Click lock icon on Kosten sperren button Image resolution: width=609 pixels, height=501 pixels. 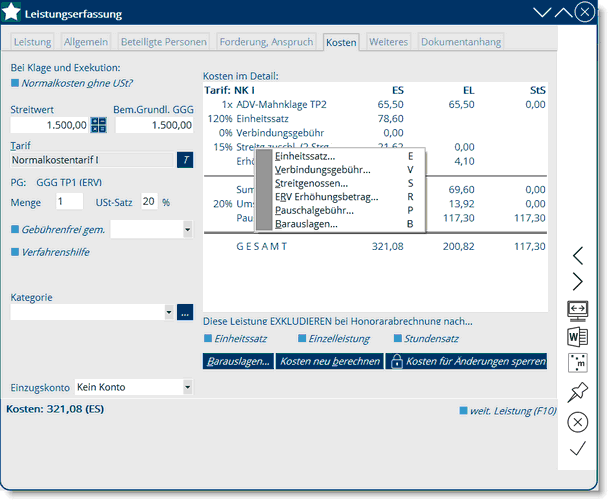coord(397,361)
